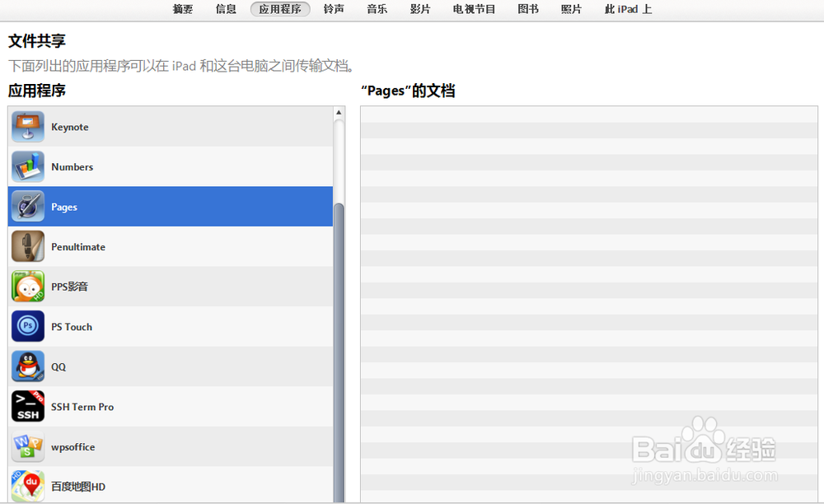Open the PPS影音 app entry
The image size is (824, 504).
coord(27,287)
